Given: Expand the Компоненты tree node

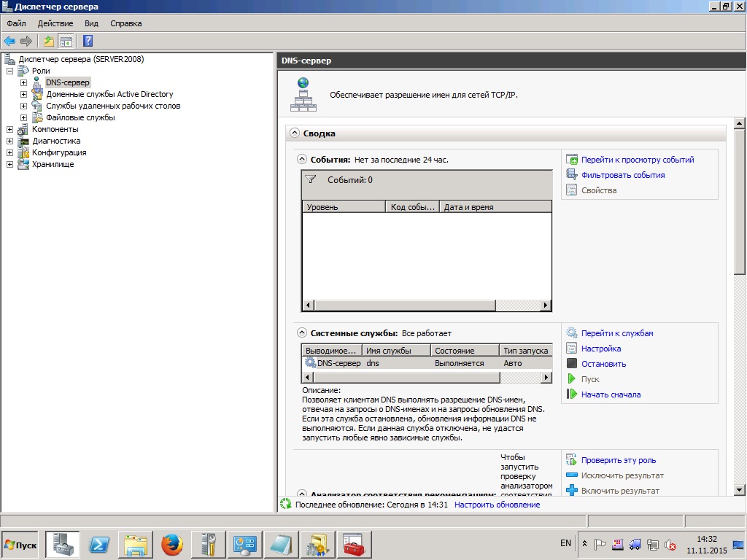Looking at the screenshot, I should tap(9, 129).
